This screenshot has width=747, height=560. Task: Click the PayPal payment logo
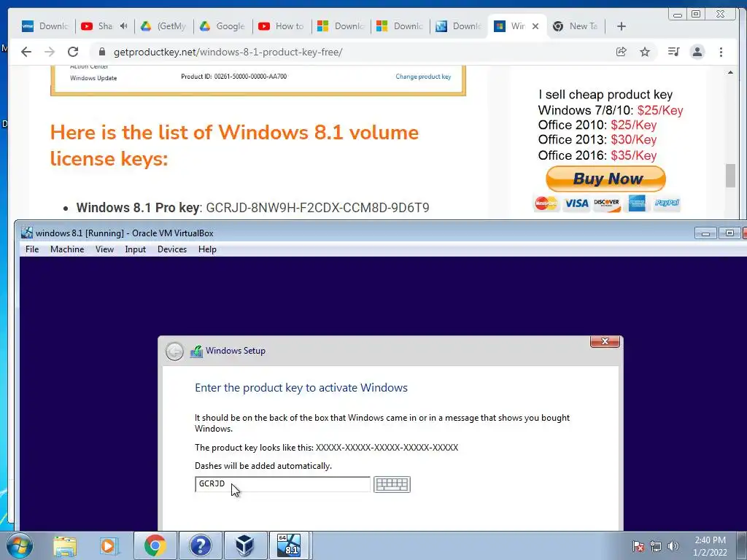[667, 203]
